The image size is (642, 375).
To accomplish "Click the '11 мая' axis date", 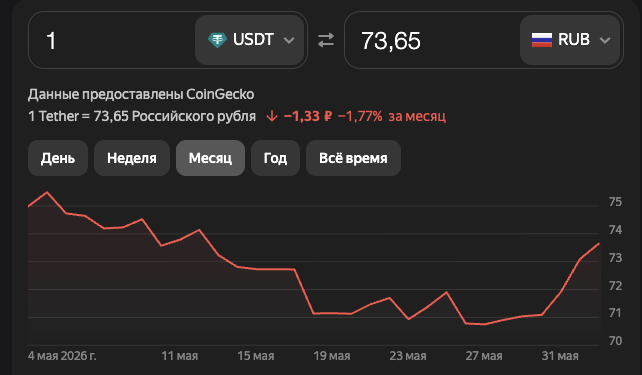I will point(180,356).
